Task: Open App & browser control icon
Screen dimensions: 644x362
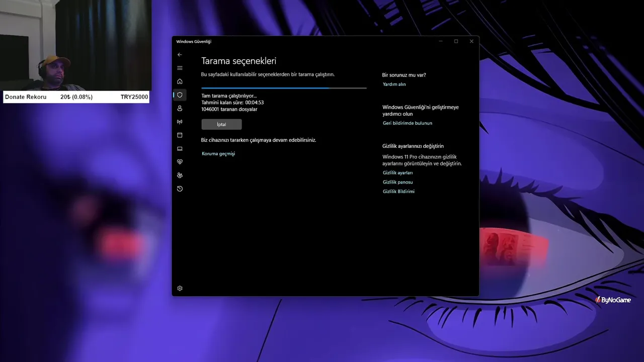Action: [180, 135]
